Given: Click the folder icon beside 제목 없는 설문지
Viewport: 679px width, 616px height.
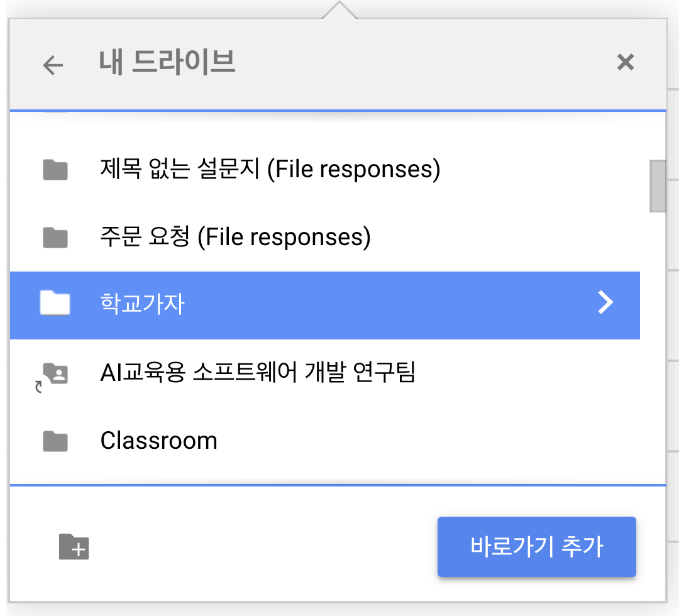Looking at the screenshot, I should [55, 169].
